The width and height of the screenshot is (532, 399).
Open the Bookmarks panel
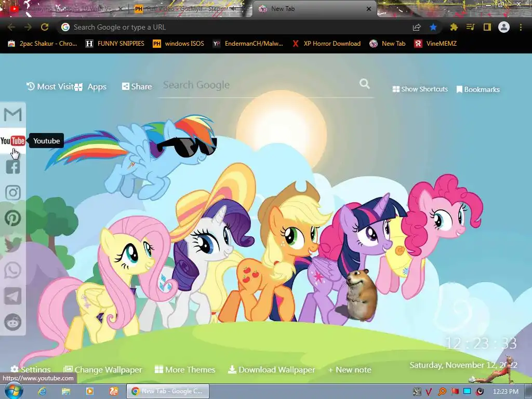point(478,89)
